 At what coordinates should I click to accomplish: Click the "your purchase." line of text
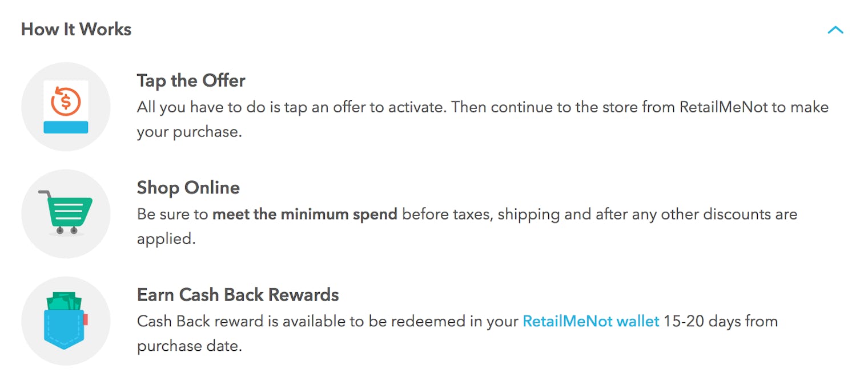189,132
